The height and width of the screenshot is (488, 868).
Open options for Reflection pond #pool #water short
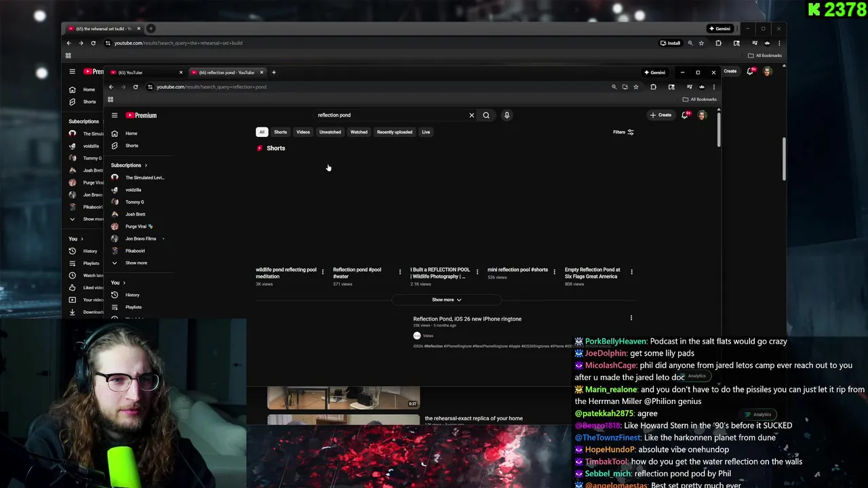pyautogui.click(x=400, y=272)
